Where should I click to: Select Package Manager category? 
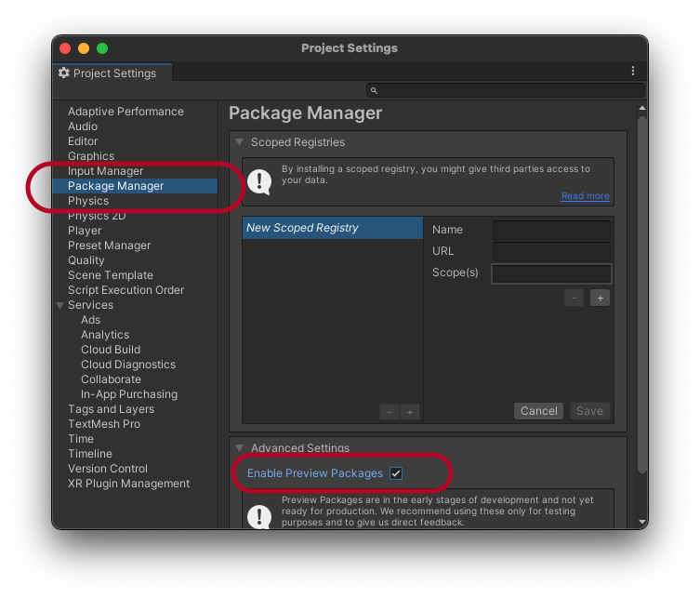135,186
